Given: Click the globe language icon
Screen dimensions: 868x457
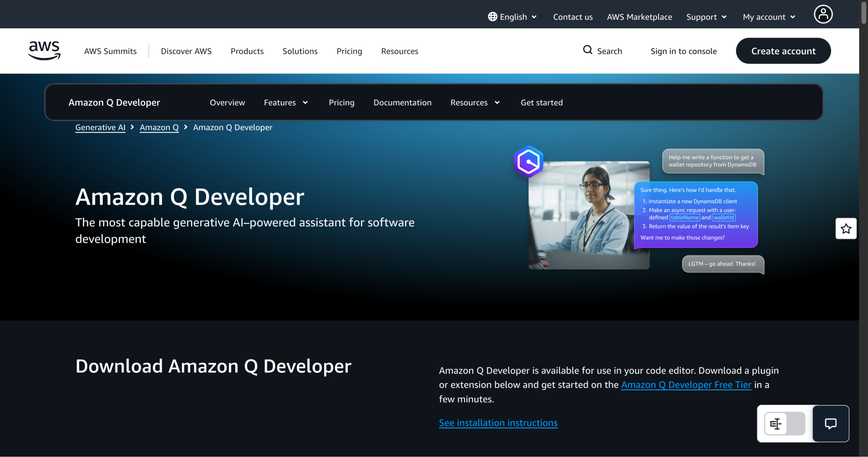Looking at the screenshot, I should pyautogui.click(x=492, y=17).
